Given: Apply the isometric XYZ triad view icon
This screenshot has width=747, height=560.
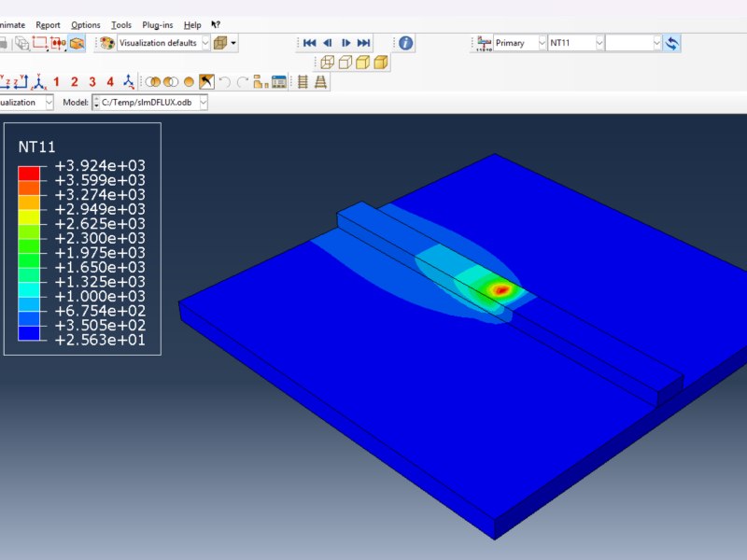Looking at the screenshot, I should coord(38,82).
